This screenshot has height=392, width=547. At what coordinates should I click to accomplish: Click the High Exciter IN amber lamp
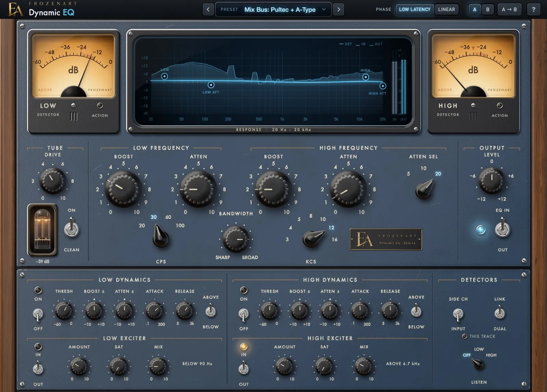(243, 347)
